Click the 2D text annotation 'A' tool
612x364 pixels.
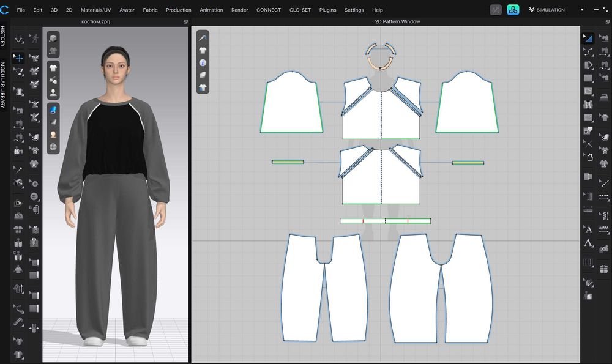(x=588, y=229)
